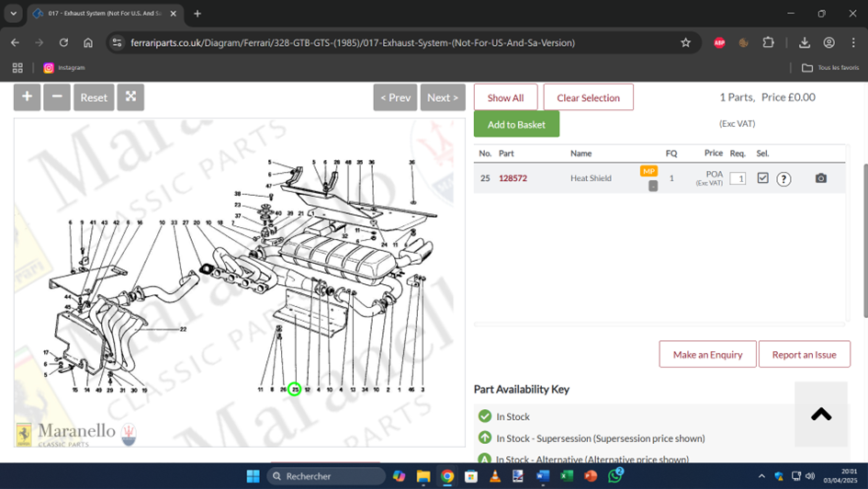The width and height of the screenshot is (868, 489).
Task: Expand diagram to fullscreen
Action: coord(130,97)
